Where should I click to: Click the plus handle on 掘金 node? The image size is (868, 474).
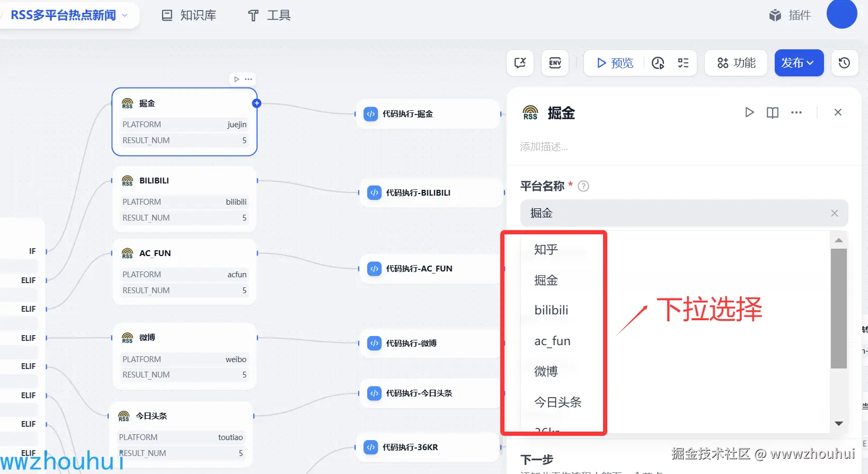[256, 103]
